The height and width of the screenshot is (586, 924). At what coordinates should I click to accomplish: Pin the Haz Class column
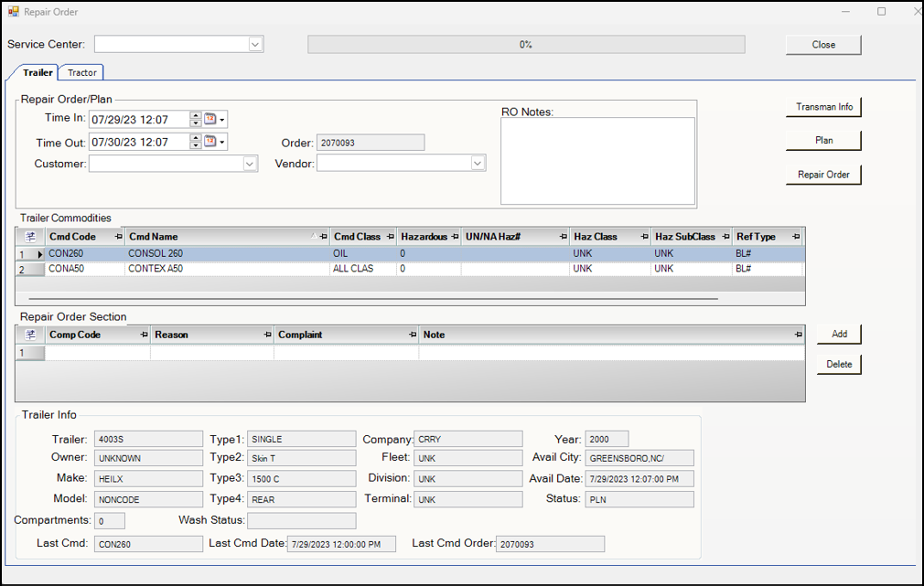(644, 237)
